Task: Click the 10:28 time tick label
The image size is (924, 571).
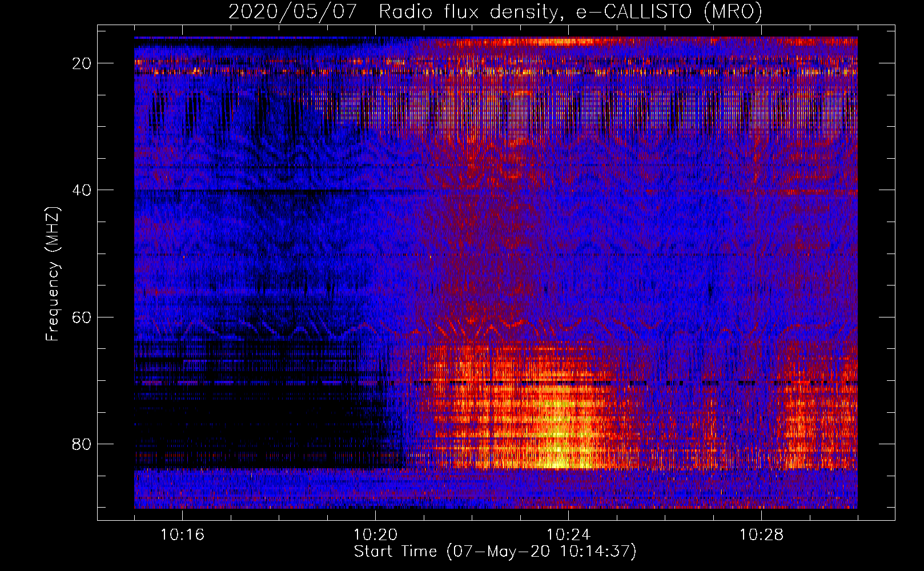Action: pos(761,535)
